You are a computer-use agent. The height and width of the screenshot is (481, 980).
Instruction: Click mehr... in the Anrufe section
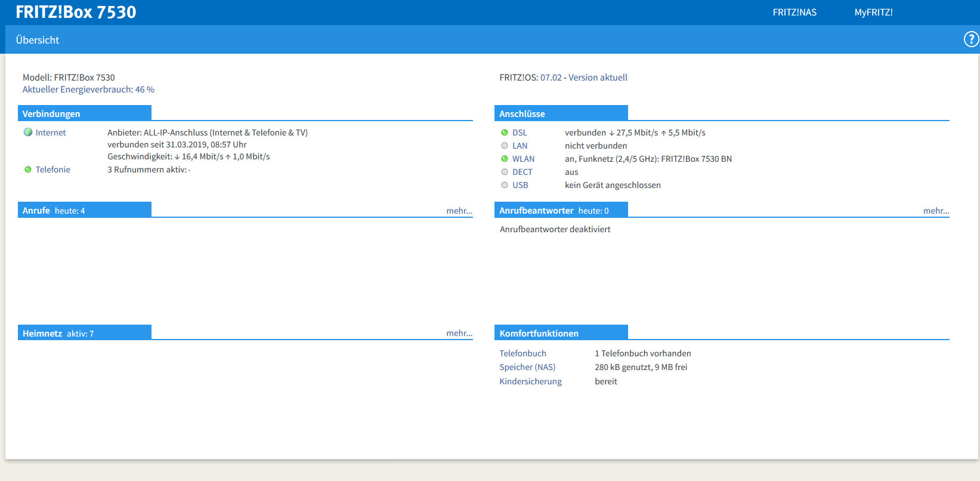459,211
